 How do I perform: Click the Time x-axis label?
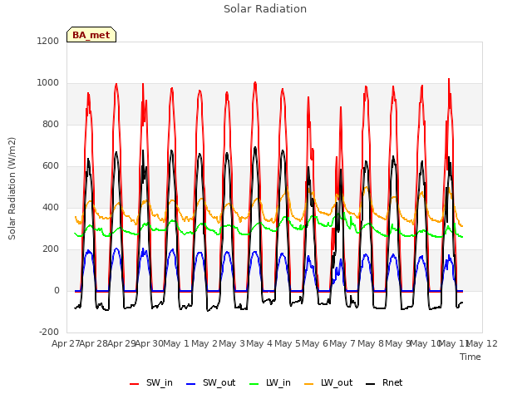tap(470, 357)
